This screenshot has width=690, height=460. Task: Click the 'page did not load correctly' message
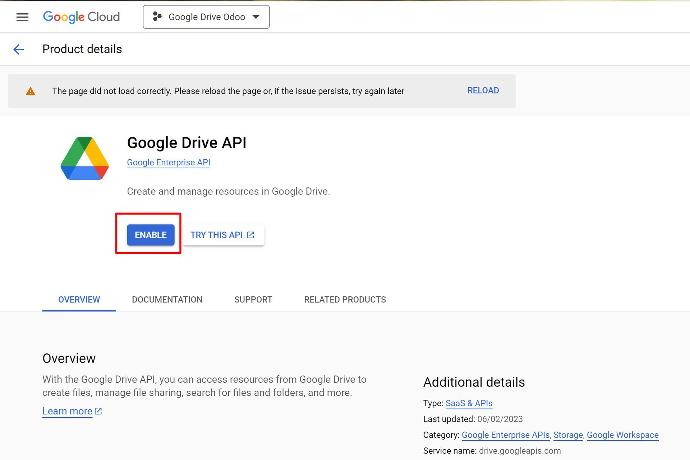point(228,91)
